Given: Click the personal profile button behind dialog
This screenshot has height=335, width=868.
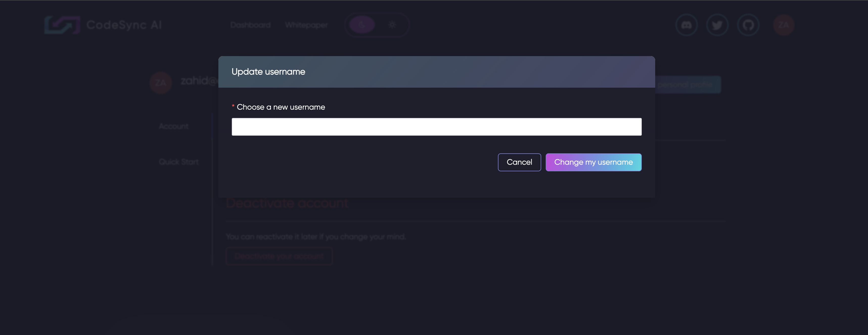Looking at the screenshot, I should [x=688, y=84].
